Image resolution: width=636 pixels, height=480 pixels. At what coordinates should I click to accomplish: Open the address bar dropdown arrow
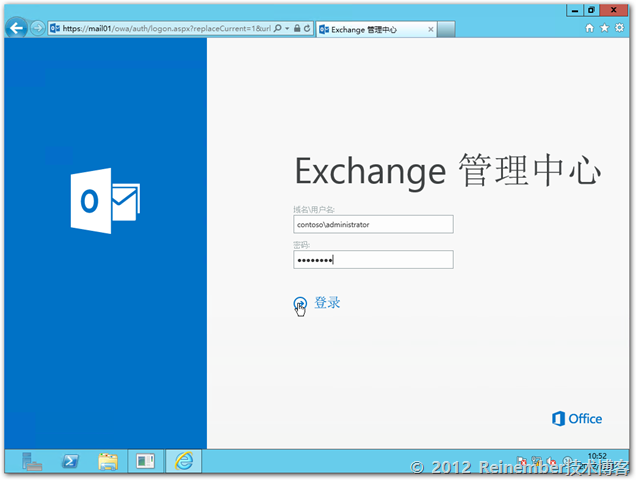[287, 28]
